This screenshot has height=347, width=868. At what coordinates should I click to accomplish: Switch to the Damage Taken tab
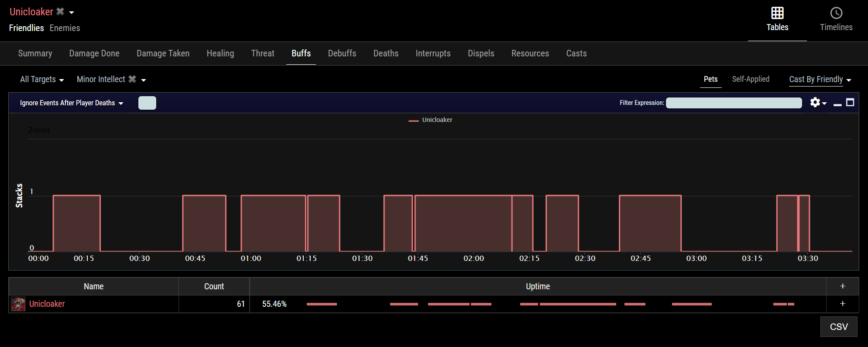[163, 53]
